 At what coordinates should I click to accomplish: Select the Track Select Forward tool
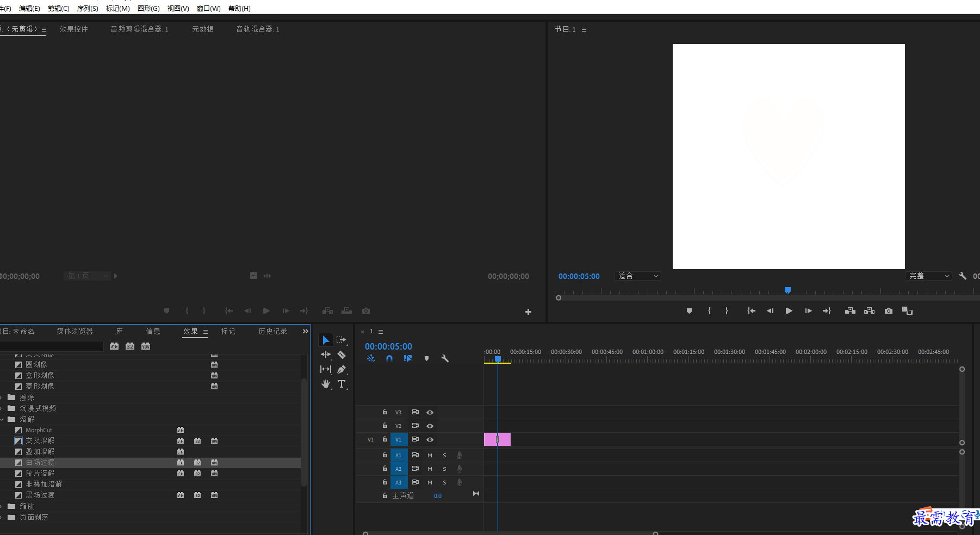pos(341,340)
